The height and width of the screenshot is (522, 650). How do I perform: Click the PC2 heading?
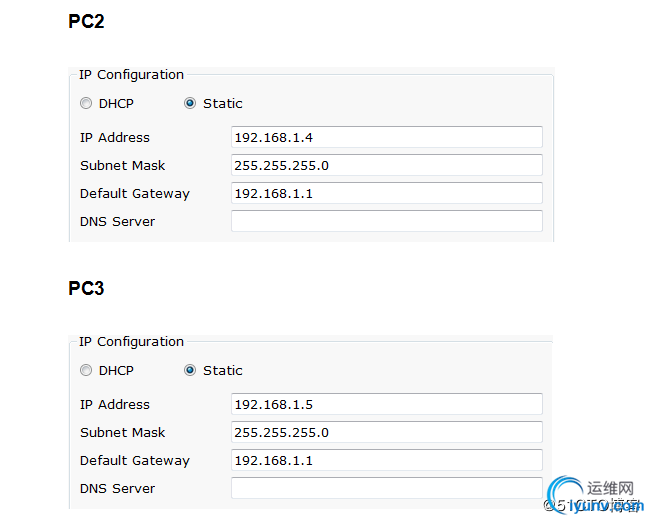pos(86,22)
